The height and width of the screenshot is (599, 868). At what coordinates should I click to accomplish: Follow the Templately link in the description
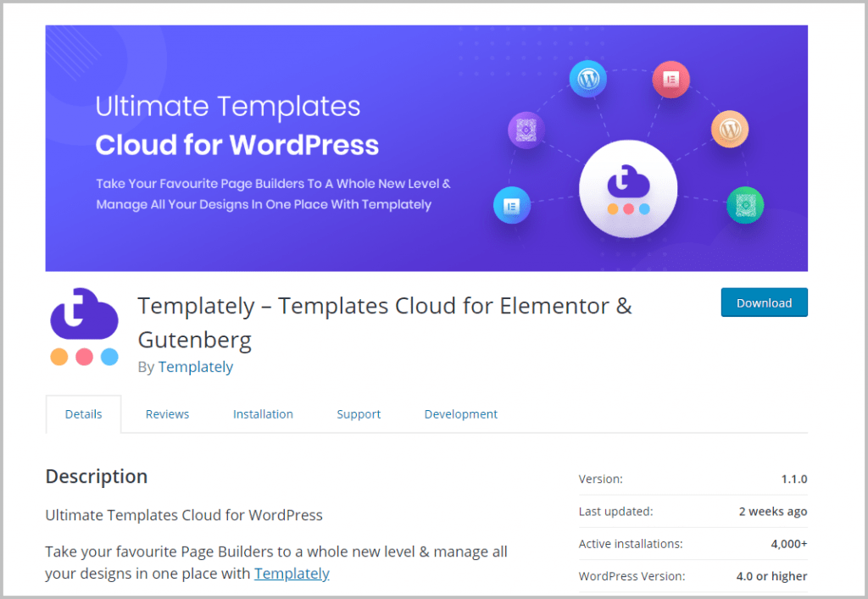[x=292, y=574]
